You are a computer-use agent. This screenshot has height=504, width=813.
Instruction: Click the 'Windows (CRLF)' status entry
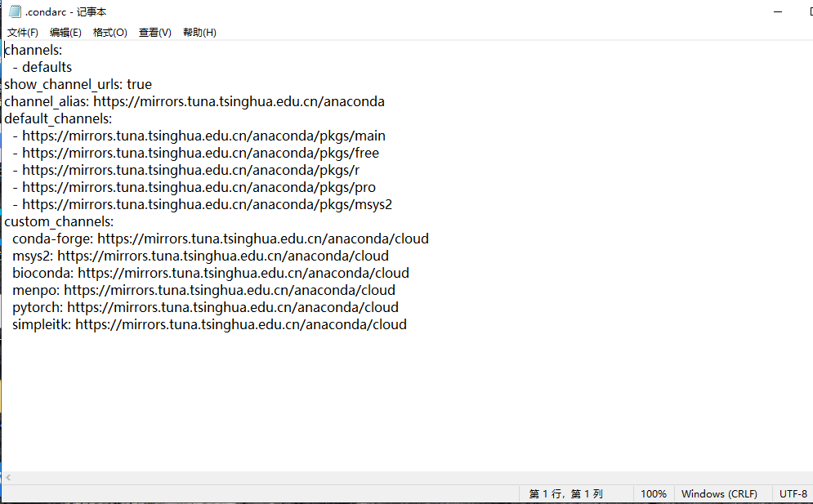pos(719,494)
